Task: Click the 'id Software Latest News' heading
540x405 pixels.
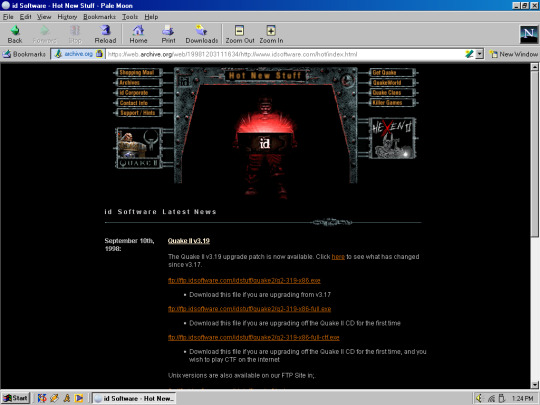Action: [160, 212]
